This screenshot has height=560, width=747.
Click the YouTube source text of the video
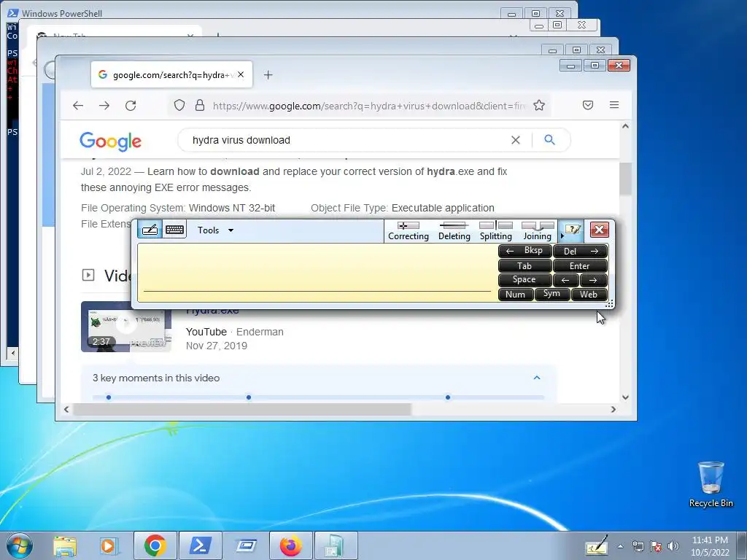click(206, 332)
